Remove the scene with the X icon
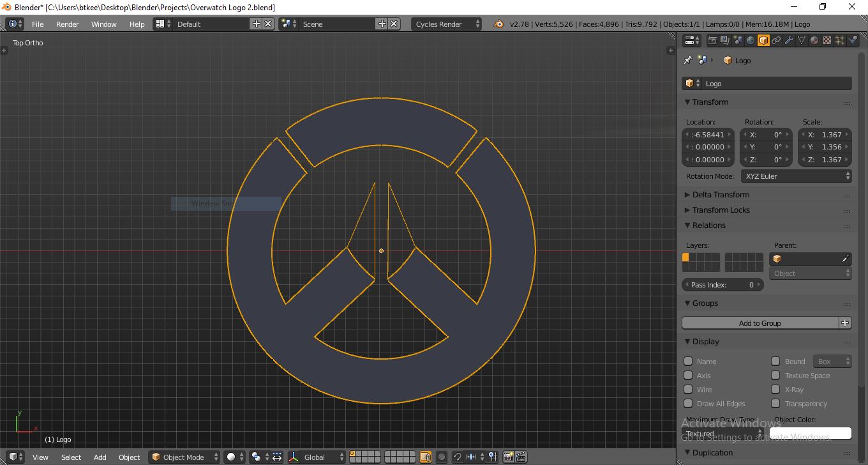 [394, 24]
